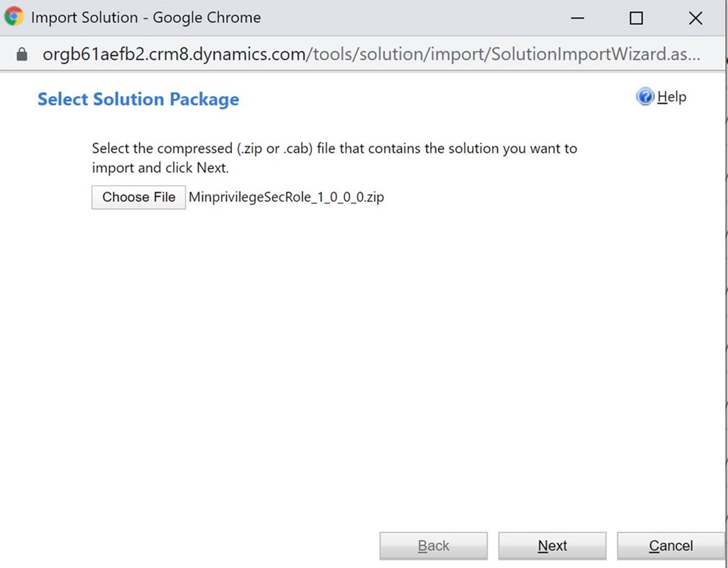The image size is (728, 568).
Task: Click the 'Select the compressed' instruction line
Action: (334, 148)
